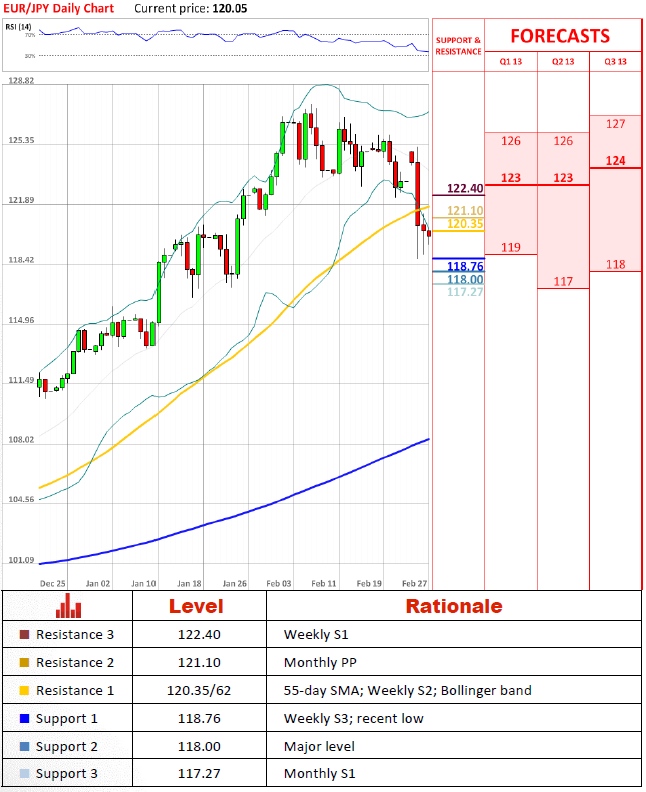Click the Rationale column header
Image resolution: width=646 pixels, height=792 pixels.
(x=454, y=606)
